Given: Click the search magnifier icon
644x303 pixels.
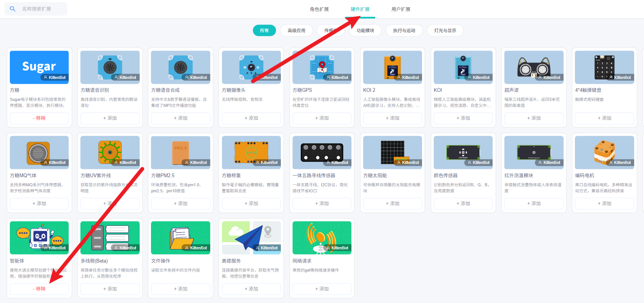Looking at the screenshot, I should point(12,9).
